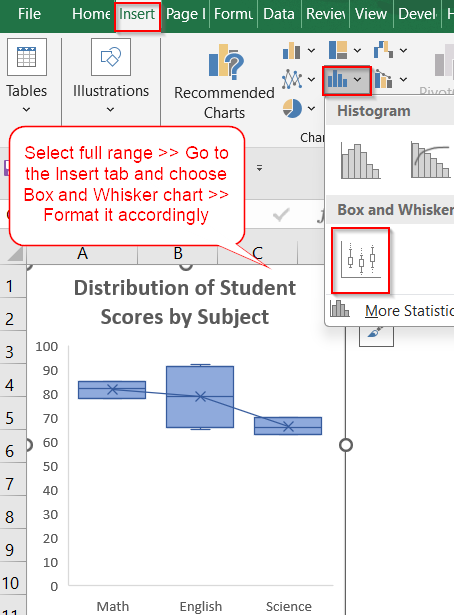Click More Statistical Charts link

409,311
